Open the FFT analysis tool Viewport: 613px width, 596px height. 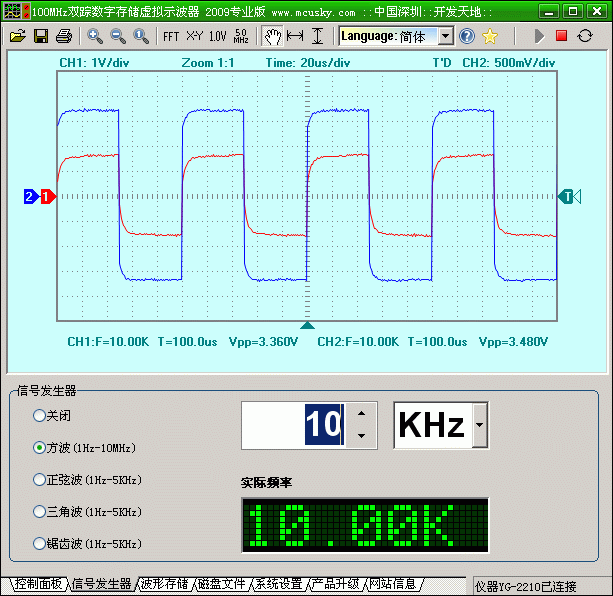[x=171, y=36]
